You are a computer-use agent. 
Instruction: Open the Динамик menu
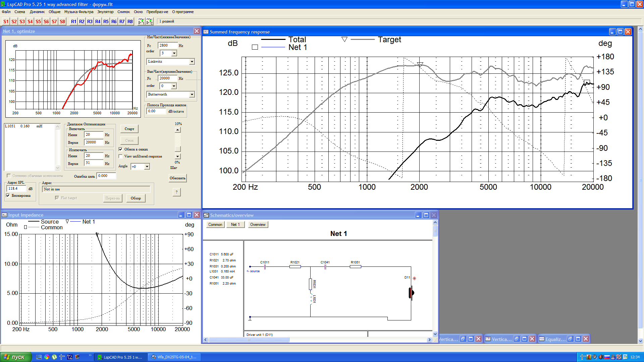(x=37, y=12)
